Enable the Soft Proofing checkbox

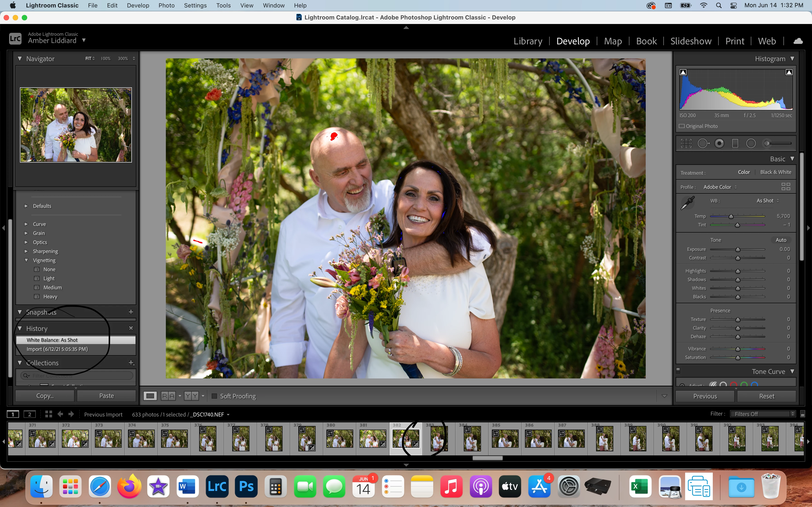[x=214, y=396]
